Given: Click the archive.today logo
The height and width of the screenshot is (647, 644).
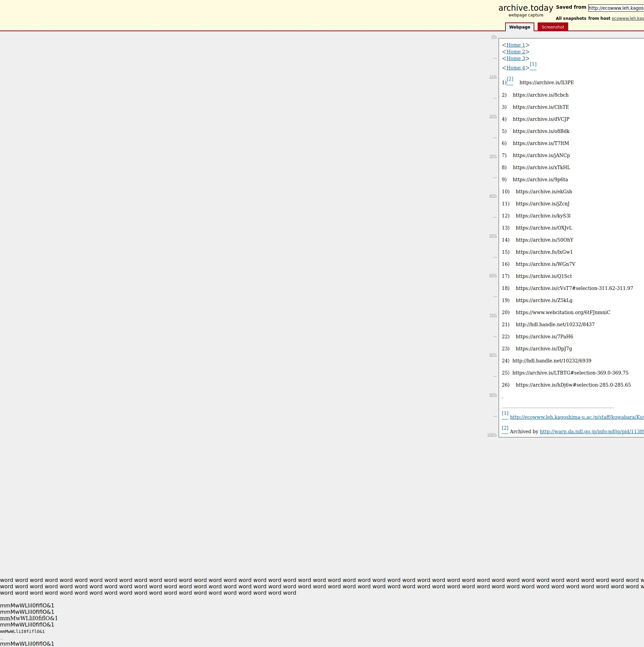Looking at the screenshot, I should coord(525,8).
